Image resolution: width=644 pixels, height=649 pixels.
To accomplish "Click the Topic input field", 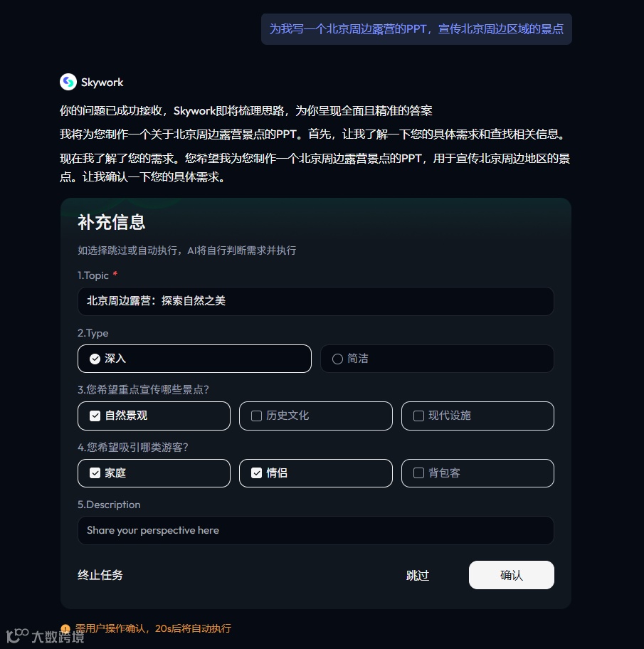I will point(315,301).
